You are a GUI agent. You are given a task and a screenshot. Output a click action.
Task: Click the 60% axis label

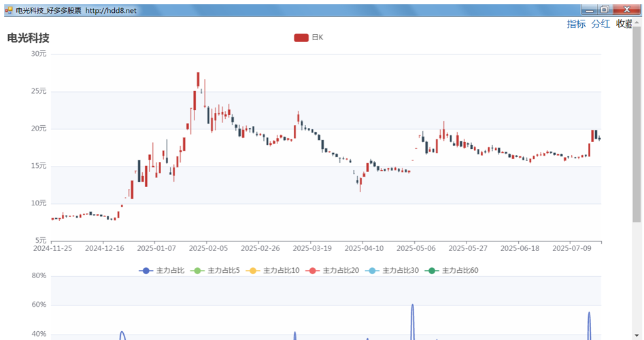(x=39, y=305)
